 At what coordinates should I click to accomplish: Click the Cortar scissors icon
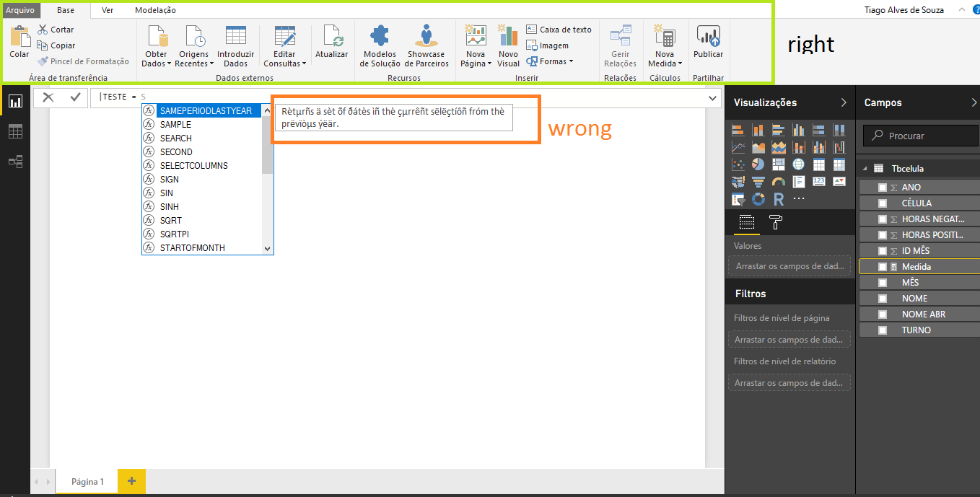coord(43,30)
